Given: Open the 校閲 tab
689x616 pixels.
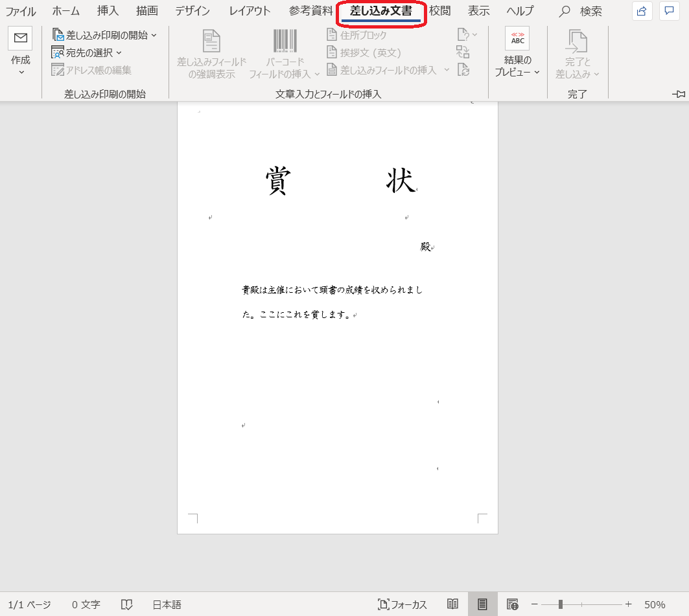Looking at the screenshot, I should [x=439, y=11].
